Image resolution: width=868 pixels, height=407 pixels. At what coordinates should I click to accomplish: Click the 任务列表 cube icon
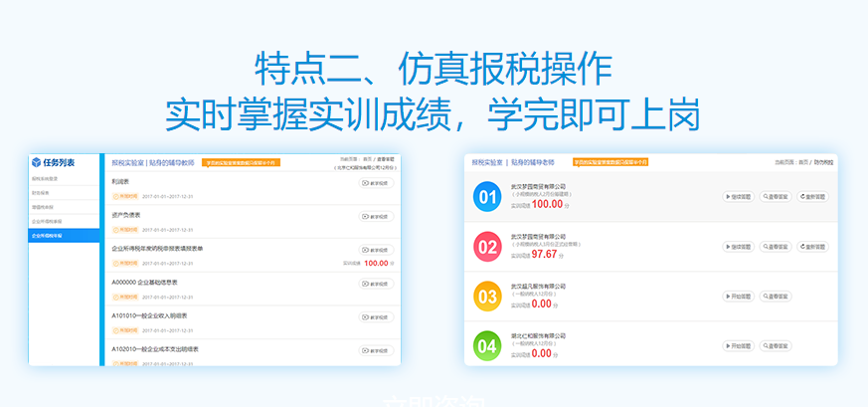tap(37, 162)
